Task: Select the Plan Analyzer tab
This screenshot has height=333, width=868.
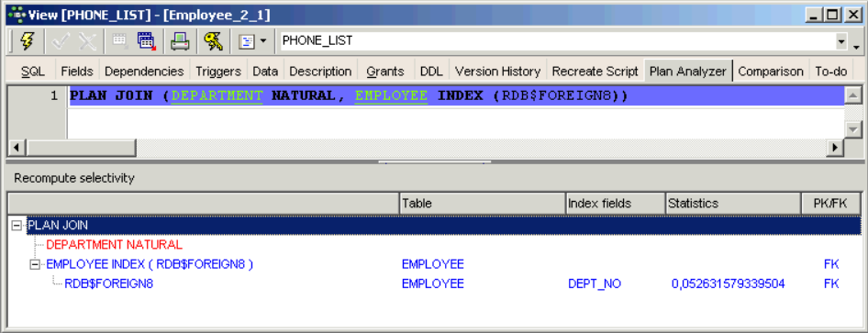Action: tap(688, 72)
